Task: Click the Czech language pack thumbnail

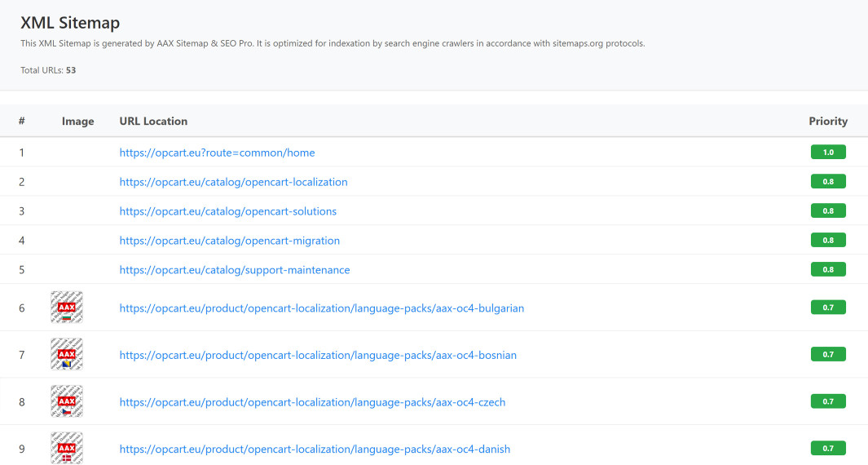Action: [x=67, y=401]
